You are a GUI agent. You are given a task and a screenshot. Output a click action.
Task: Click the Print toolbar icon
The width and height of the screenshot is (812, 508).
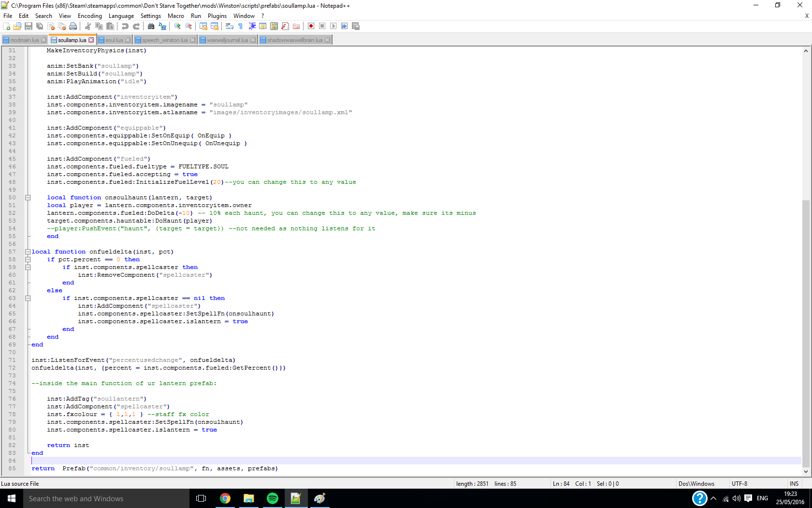(73, 26)
